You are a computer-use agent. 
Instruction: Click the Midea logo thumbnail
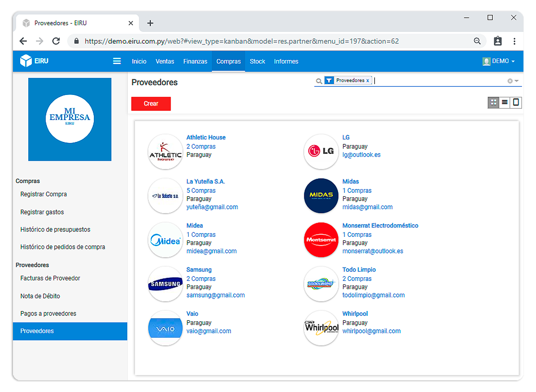coord(165,240)
